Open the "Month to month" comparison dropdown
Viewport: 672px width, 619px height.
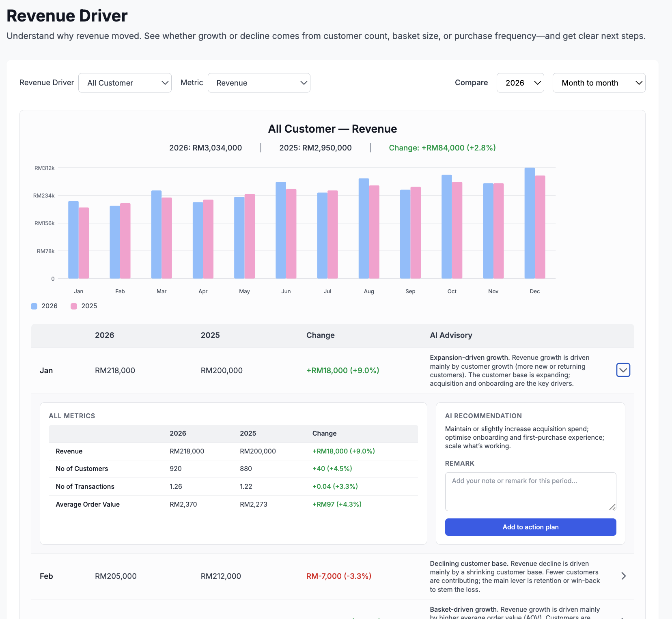[599, 83]
